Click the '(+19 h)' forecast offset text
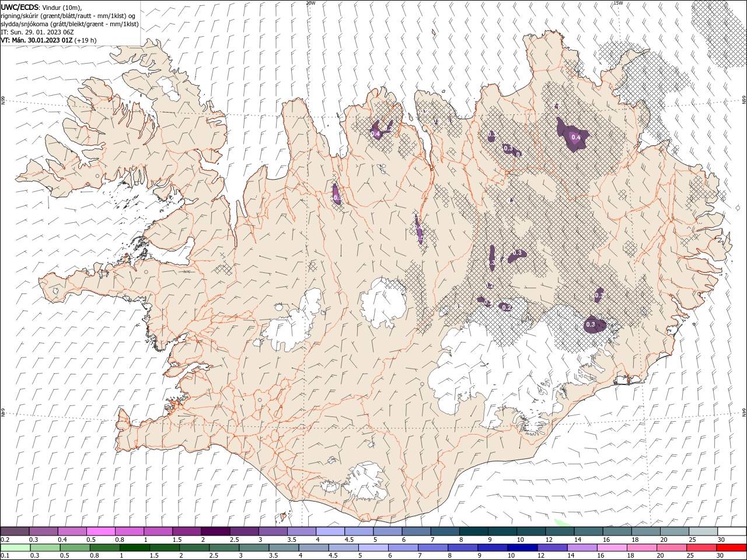The width and height of the screenshot is (747, 560). 86,40
